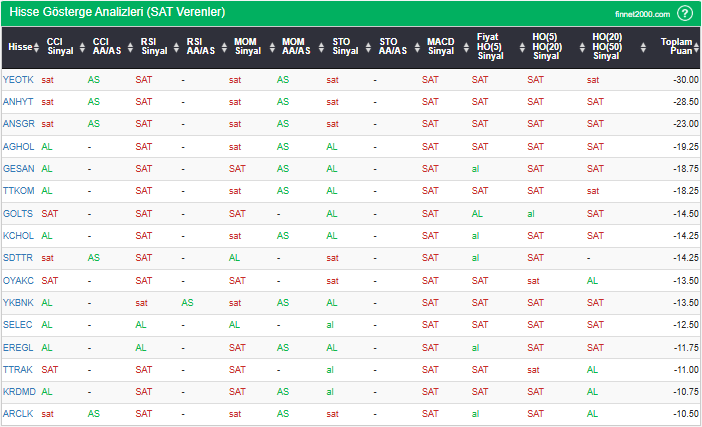Open finnet2000.com link
The height and width of the screenshot is (427, 702).
tap(642, 14)
